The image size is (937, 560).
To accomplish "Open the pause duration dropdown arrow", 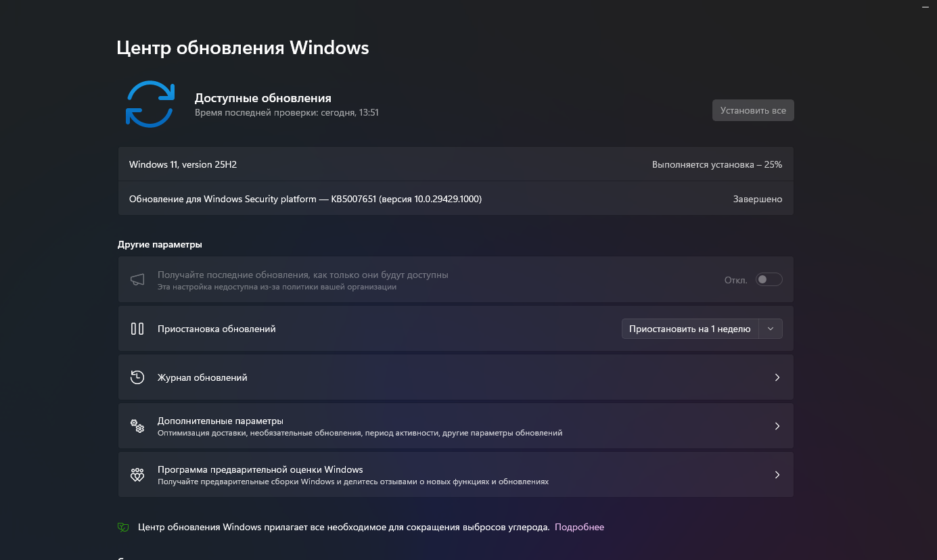I will point(771,329).
